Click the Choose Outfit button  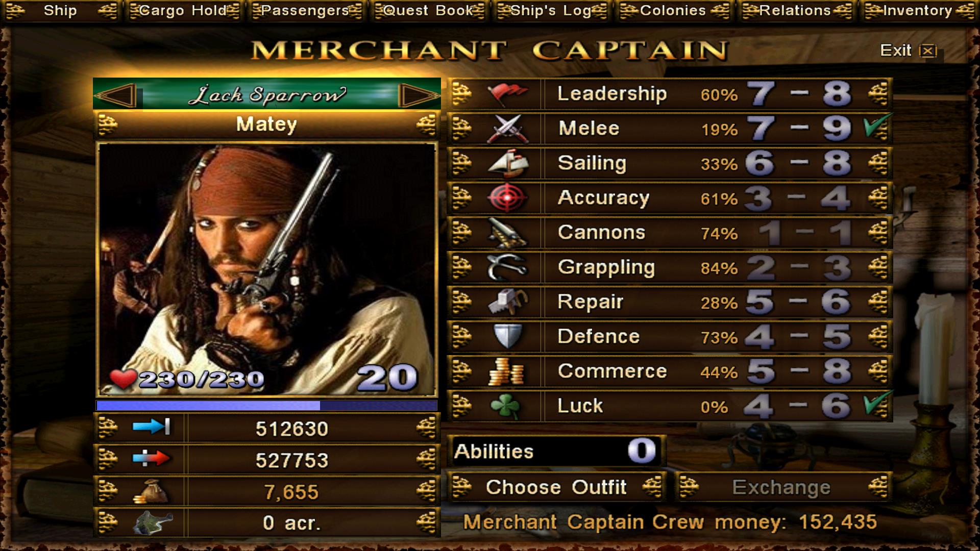click(x=556, y=487)
